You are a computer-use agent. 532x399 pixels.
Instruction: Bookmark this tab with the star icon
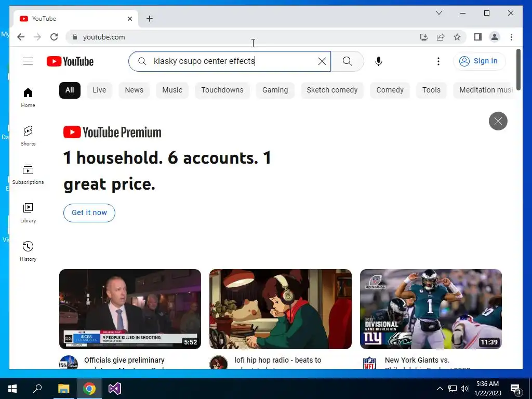tap(457, 37)
